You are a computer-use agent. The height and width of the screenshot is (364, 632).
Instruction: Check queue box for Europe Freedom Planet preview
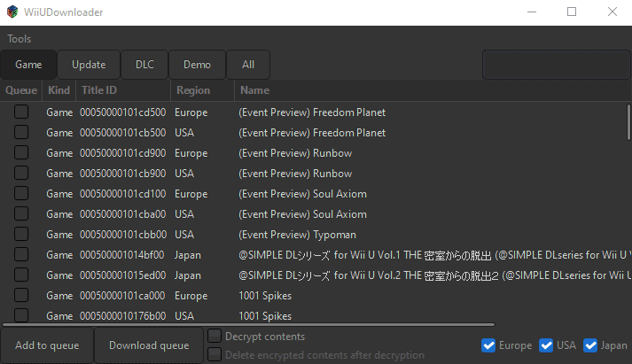point(21,112)
